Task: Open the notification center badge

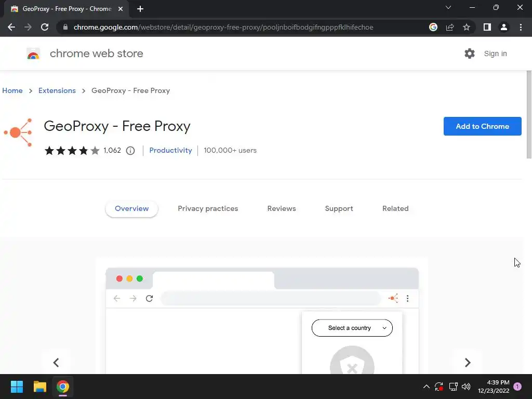Action: tap(517, 387)
